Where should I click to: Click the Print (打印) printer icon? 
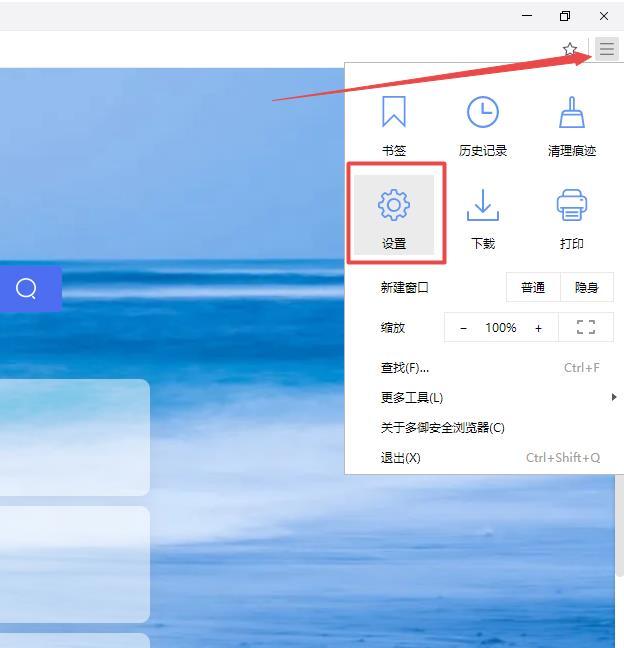(572, 205)
